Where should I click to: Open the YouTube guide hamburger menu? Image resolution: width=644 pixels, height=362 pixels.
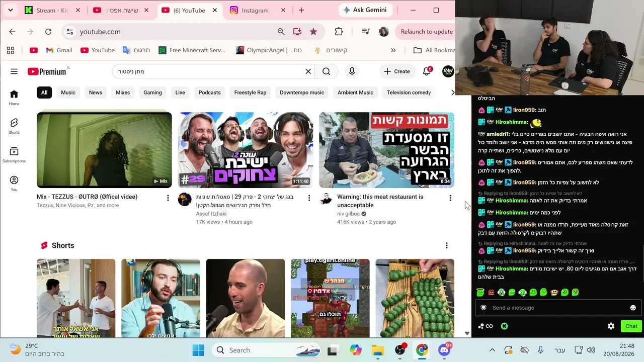(14, 71)
